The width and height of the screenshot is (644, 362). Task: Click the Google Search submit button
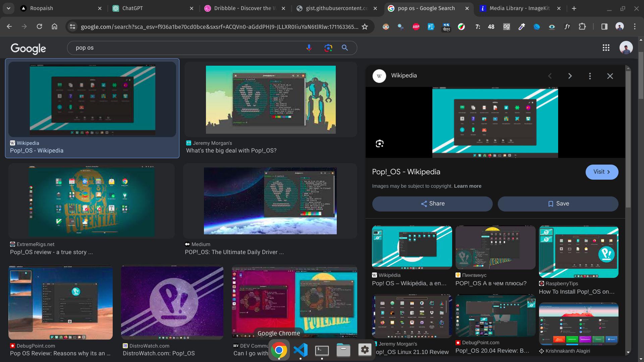point(345,48)
